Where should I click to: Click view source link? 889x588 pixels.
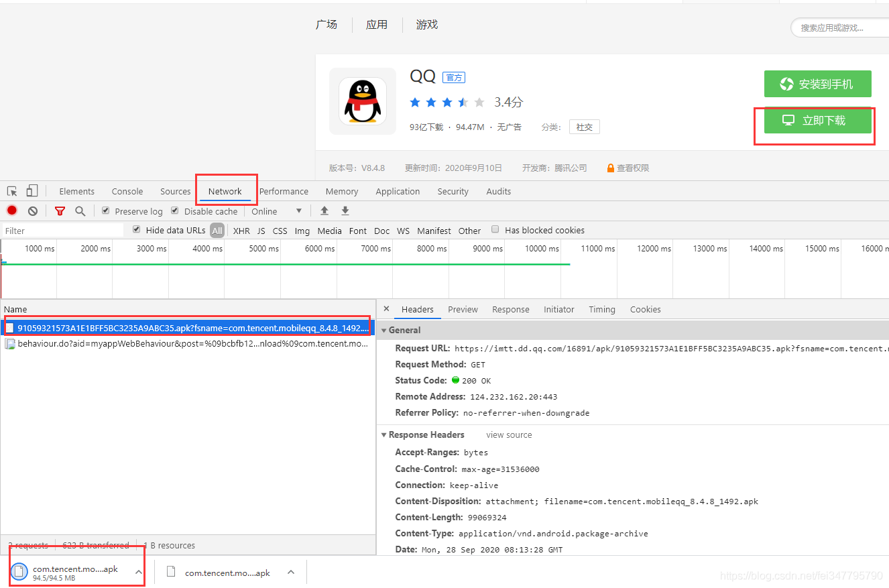coord(509,435)
